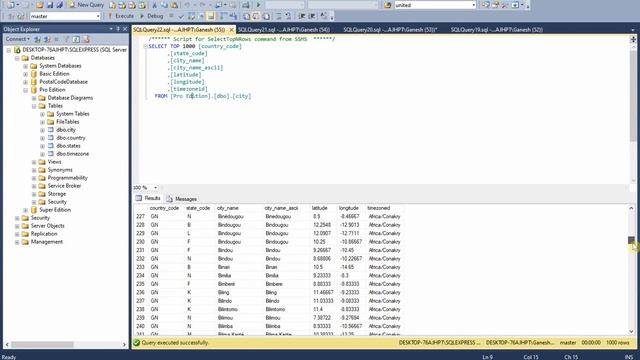
Task: Open the Connect dropdown in Object Explorer
Action: (18, 39)
